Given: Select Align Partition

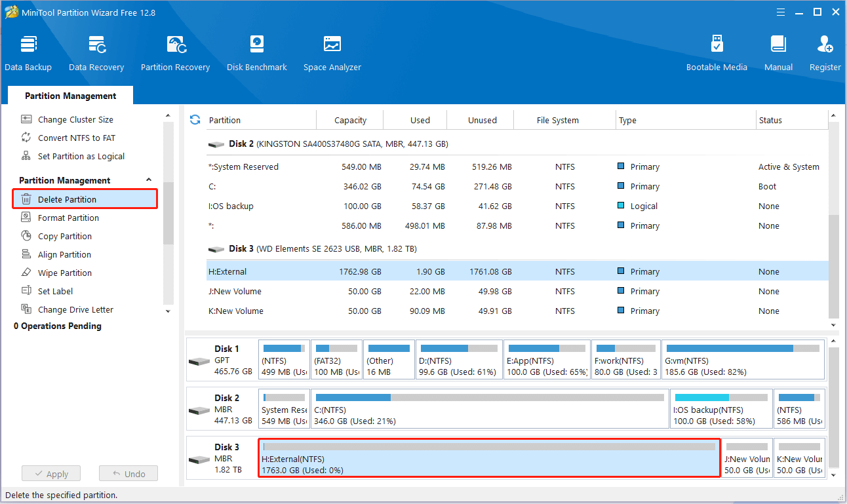Looking at the screenshot, I should point(64,254).
